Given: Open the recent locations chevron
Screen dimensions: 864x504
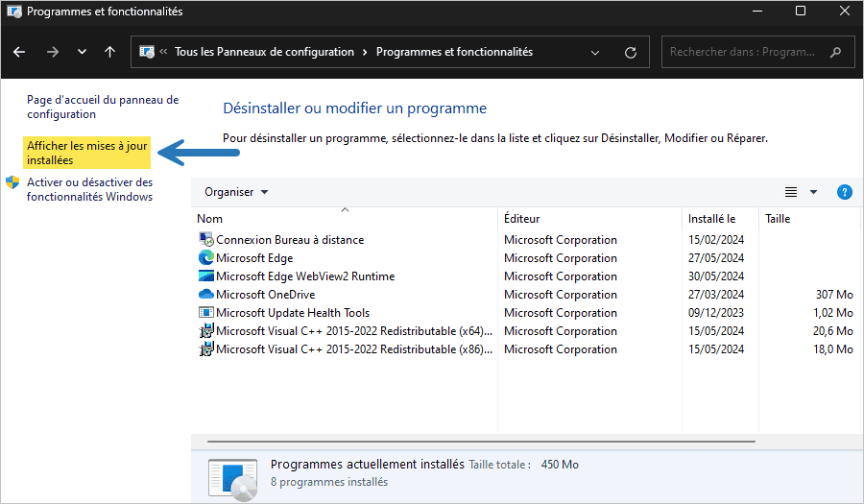Looking at the screenshot, I should [x=83, y=52].
